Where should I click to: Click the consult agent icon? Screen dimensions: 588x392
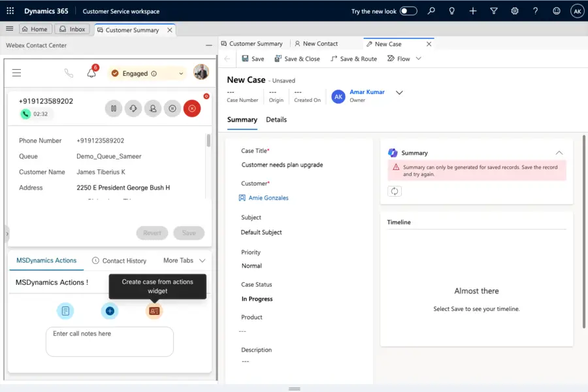click(x=153, y=108)
